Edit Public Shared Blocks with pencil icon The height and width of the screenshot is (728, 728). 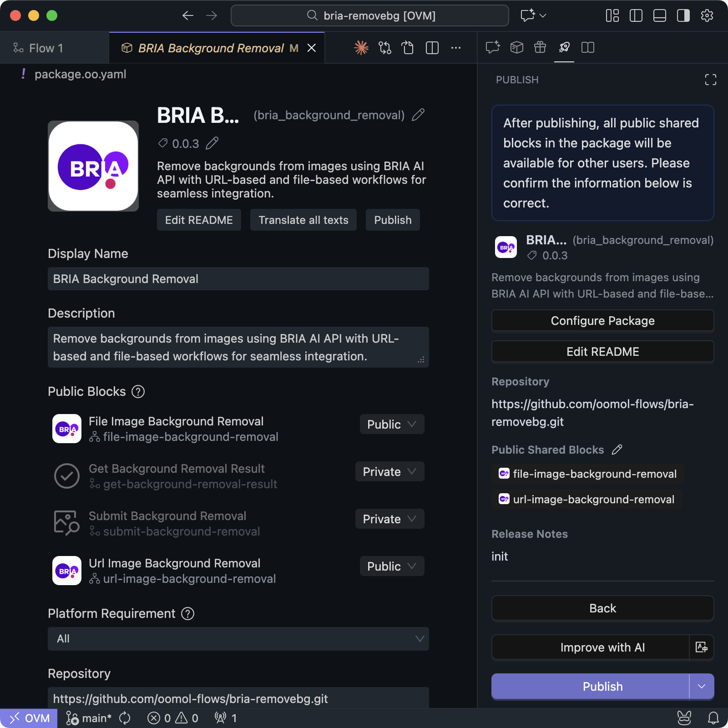click(x=617, y=450)
